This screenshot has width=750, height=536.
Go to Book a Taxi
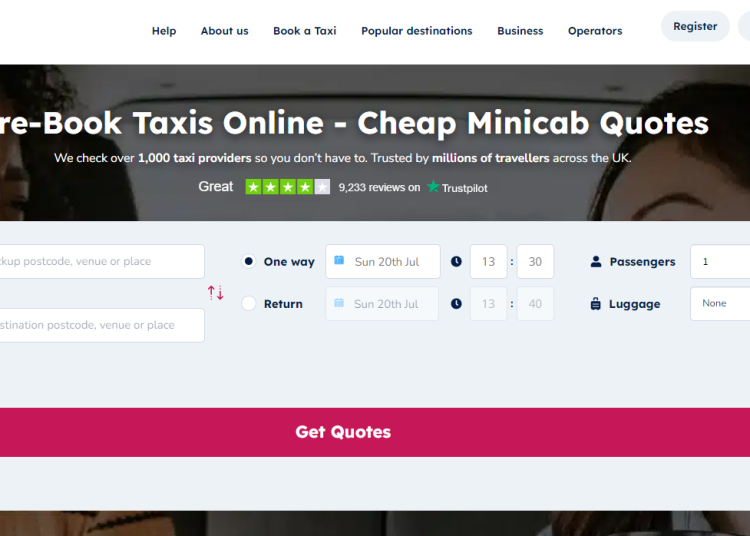[305, 31]
